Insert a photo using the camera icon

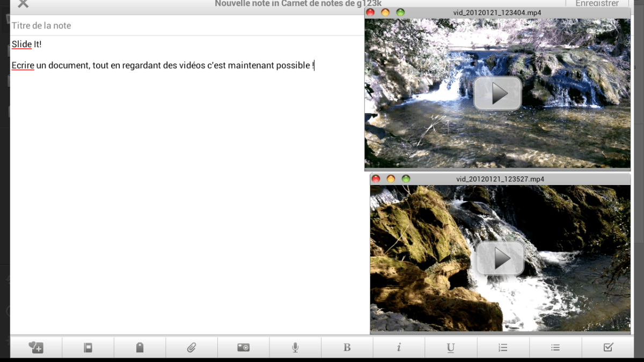click(x=243, y=348)
